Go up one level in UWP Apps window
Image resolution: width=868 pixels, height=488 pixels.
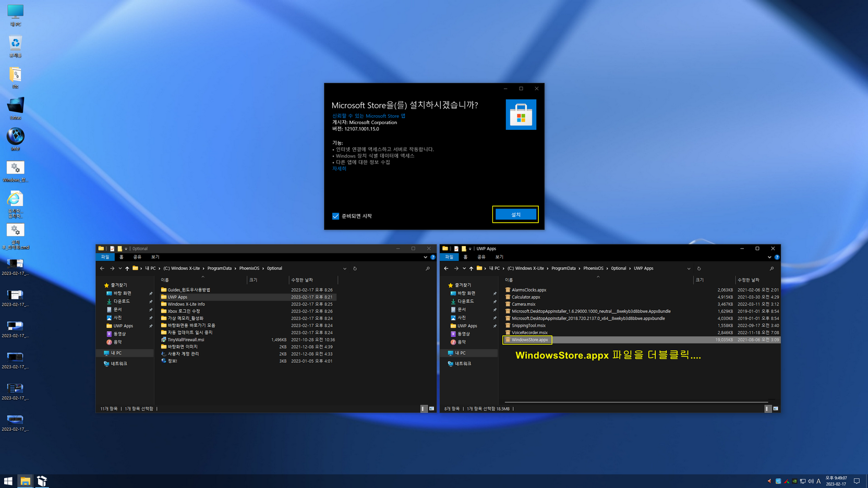tap(471, 269)
